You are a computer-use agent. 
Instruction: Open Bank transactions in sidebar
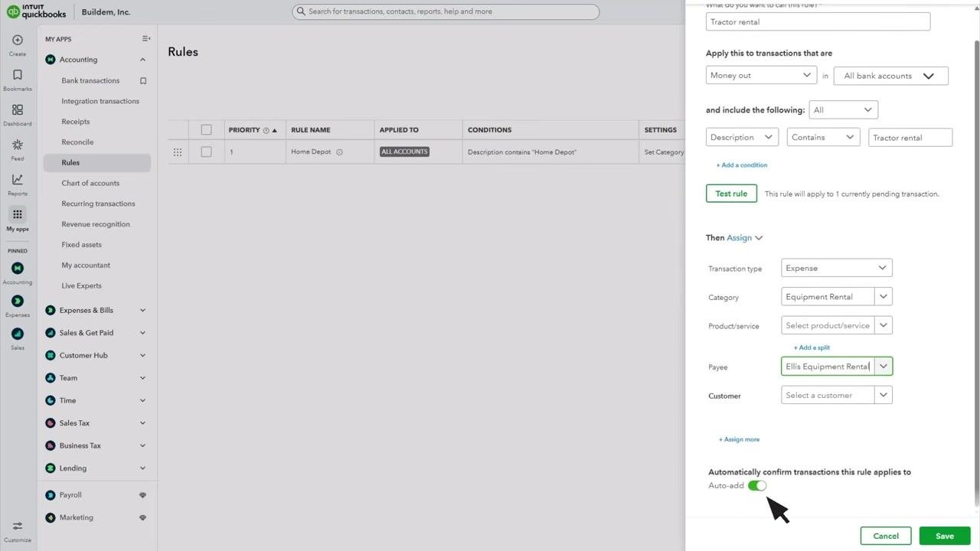point(90,80)
